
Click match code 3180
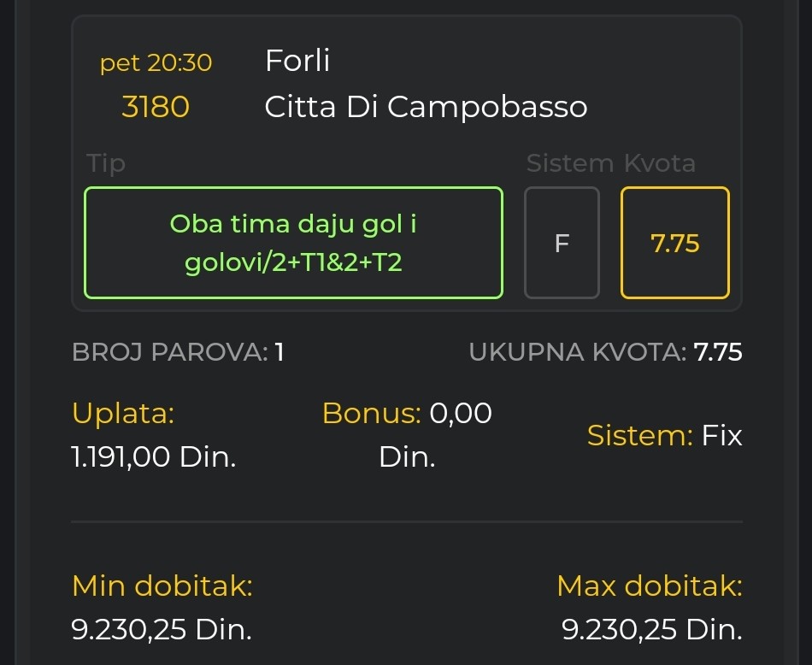[156, 107]
